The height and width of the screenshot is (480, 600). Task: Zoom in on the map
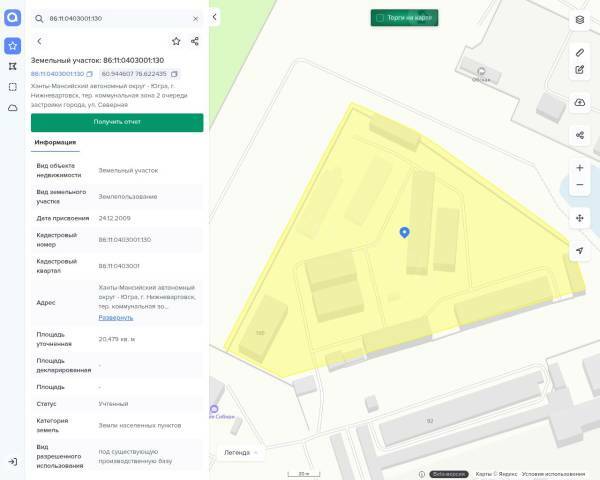pos(580,168)
